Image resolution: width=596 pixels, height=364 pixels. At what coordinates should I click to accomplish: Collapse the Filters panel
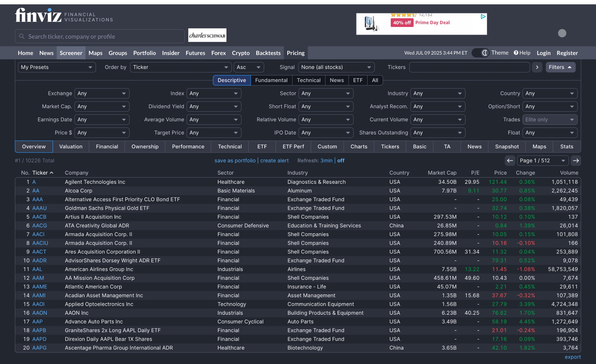pos(560,67)
